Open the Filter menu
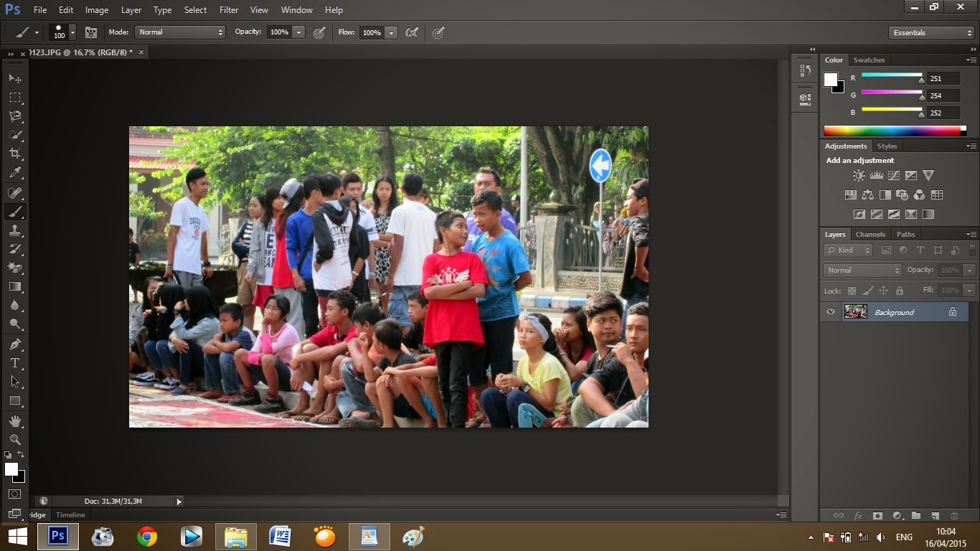Image resolution: width=980 pixels, height=551 pixels. 228,9
